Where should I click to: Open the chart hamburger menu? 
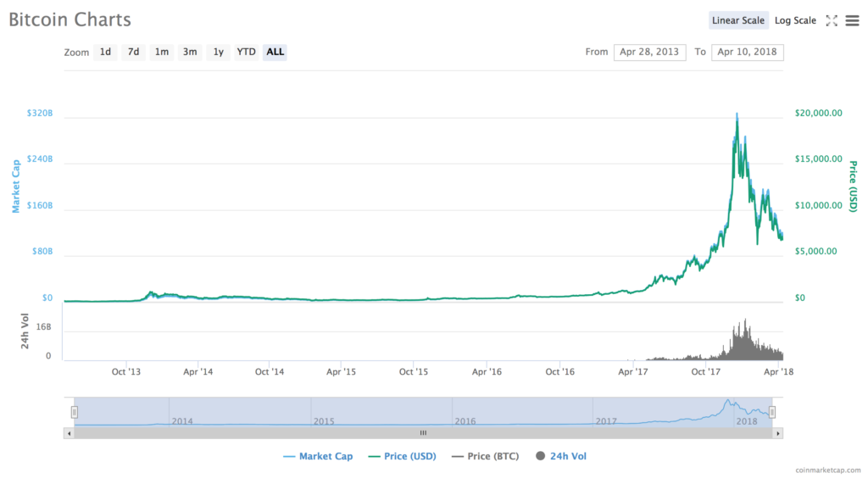point(853,20)
